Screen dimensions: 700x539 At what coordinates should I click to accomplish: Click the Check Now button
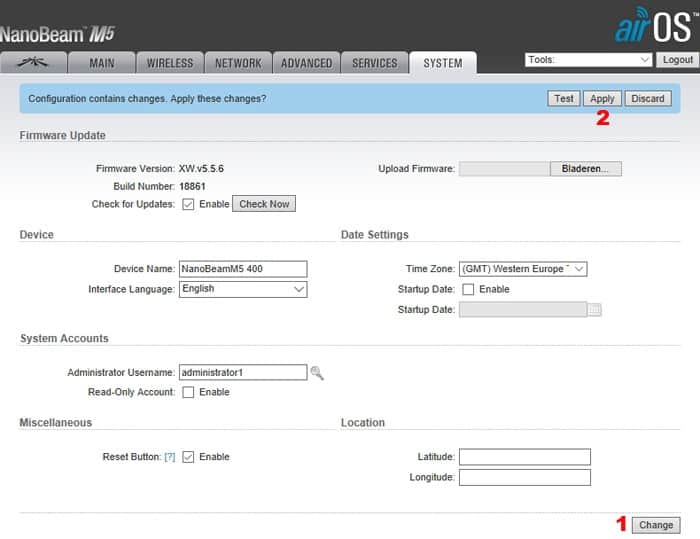coord(264,204)
